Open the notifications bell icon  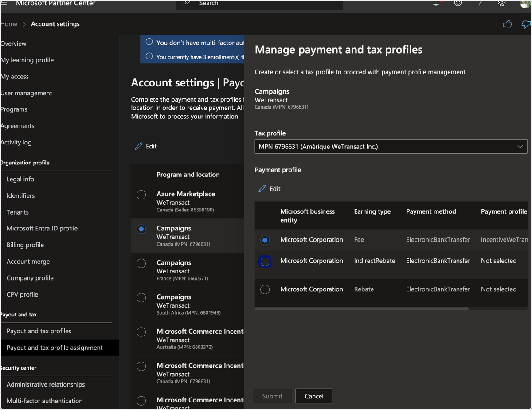pos(436,3)
